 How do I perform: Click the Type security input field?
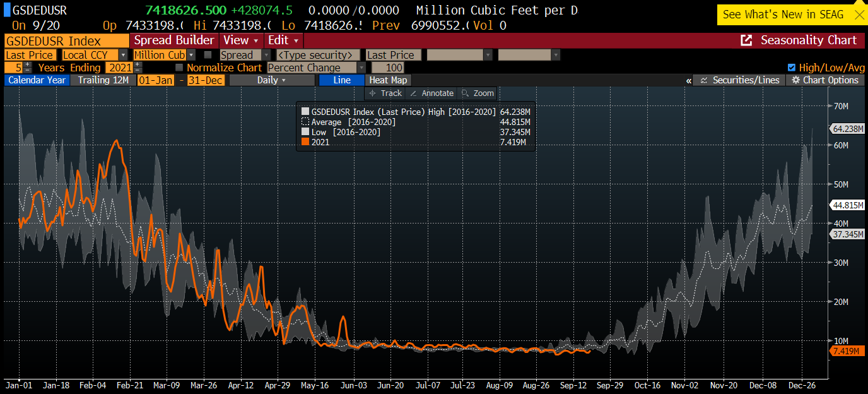point(318,55)
